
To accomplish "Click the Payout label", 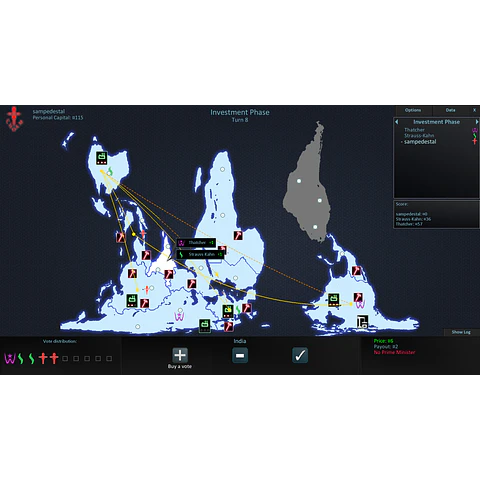I will pyautogui.click(x=386, y=347).
